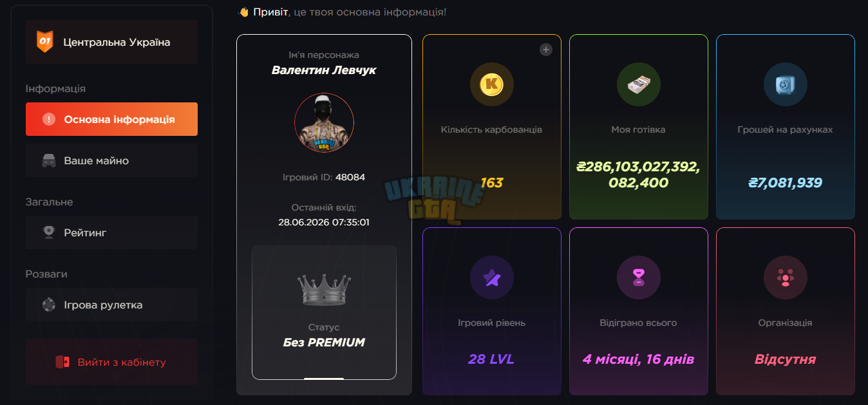The width and height of the screenshot is (868, 405).
Task: Click the blue bank safe icon
Action: pos(786,84)
